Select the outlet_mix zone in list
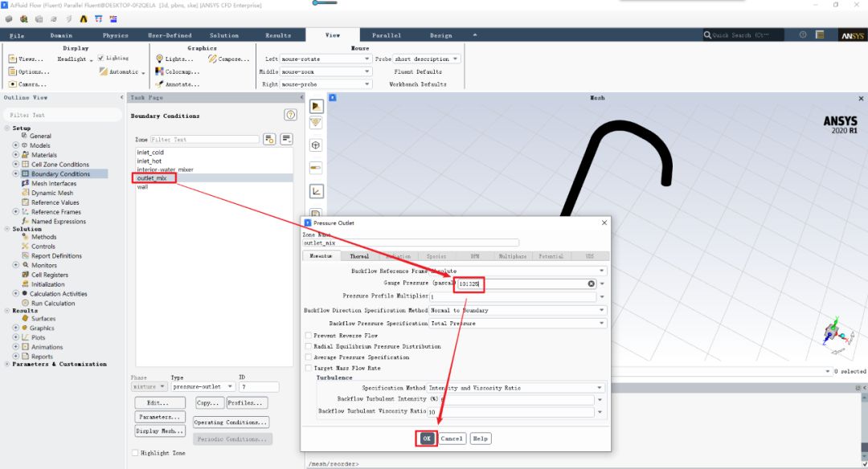Image resolution: width=868 pixels, height=469 pixels. coord(215,178)
